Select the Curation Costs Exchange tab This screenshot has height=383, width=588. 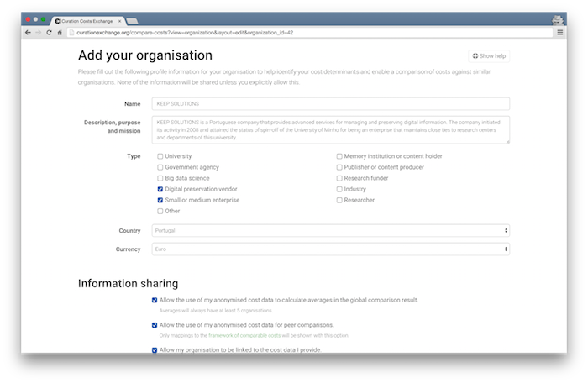[x=87, y=21]
